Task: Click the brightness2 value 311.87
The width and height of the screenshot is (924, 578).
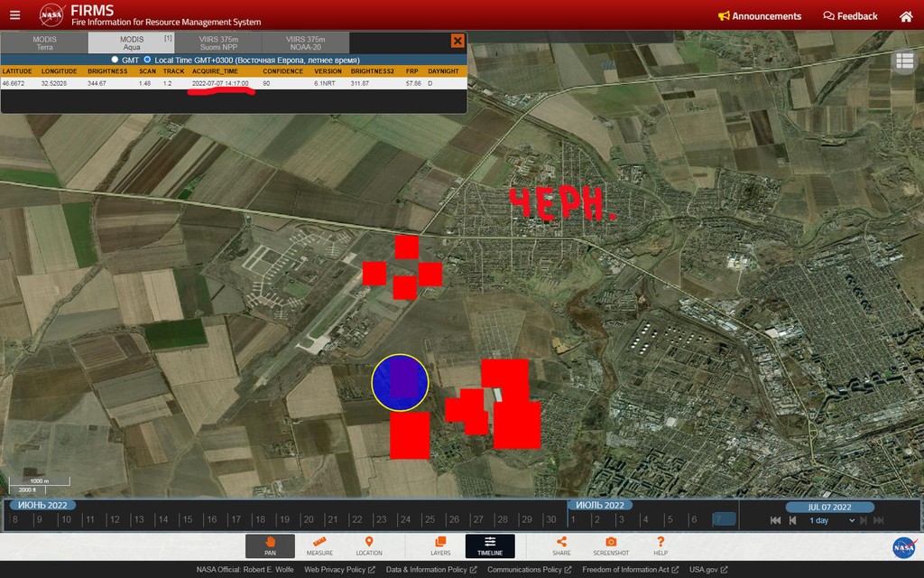Action: coord(360,84)
